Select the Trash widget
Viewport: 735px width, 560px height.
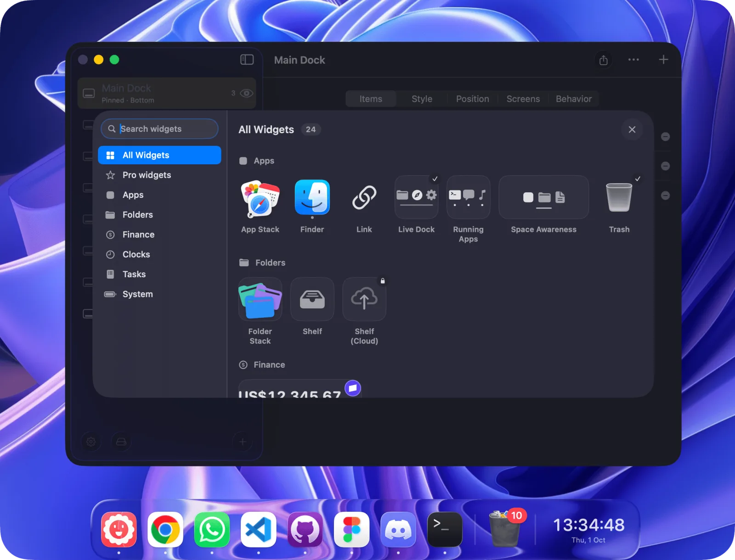pyautogui.click(x=619, y=197)
